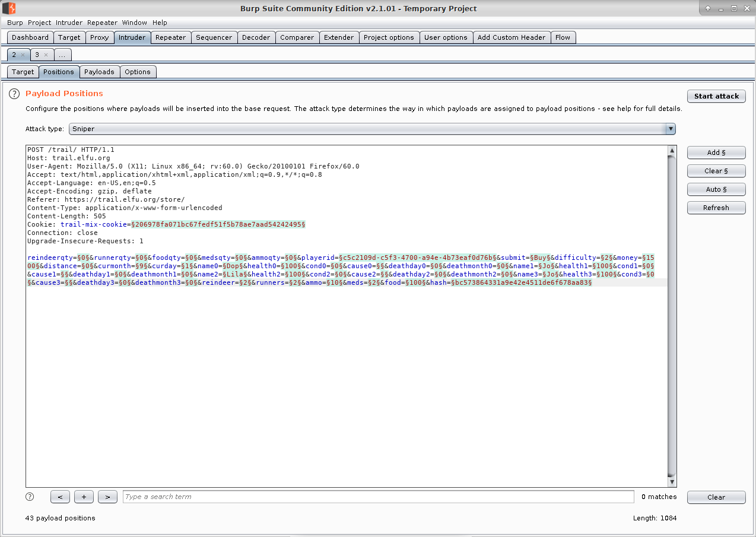This screenshot has width=756, height=537.
Task: Click the 'Upgrade-Insecure-Requests: 1' line
Action: pyautogui.click(x=85, y=241)
